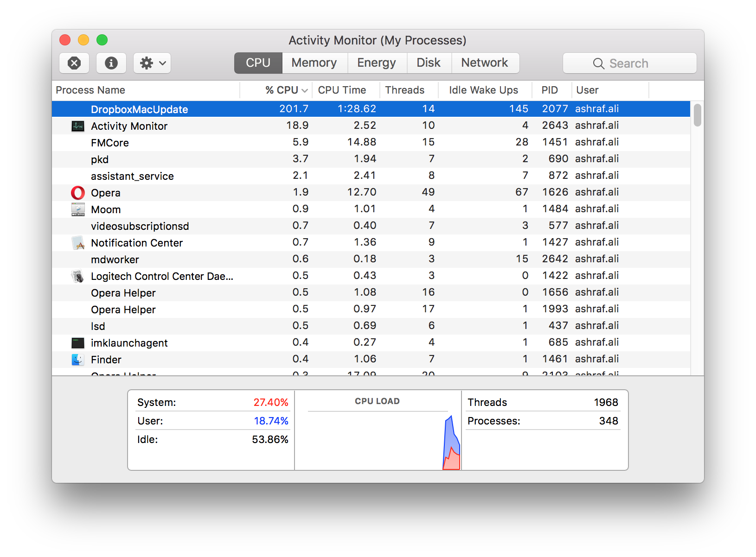
Task: Click the 1:28.62 CPU time value
Action: click(x=357, y=109)
